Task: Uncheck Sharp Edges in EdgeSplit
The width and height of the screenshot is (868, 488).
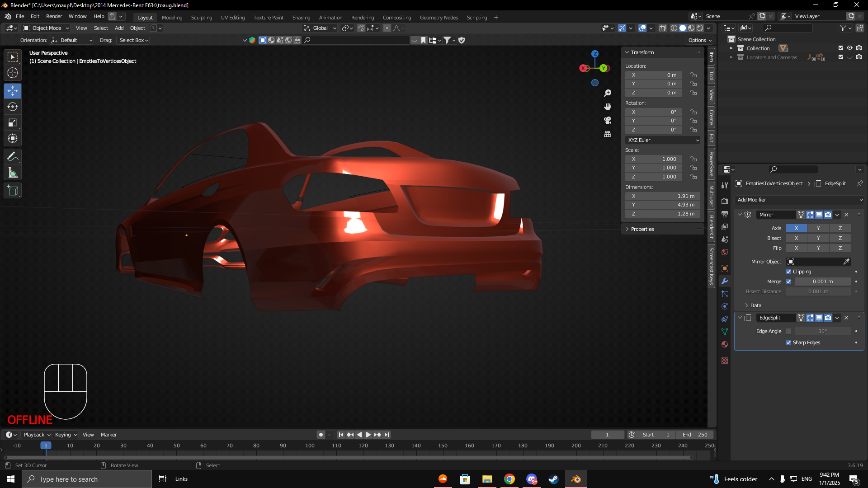Action: click(x=788, y=343)
